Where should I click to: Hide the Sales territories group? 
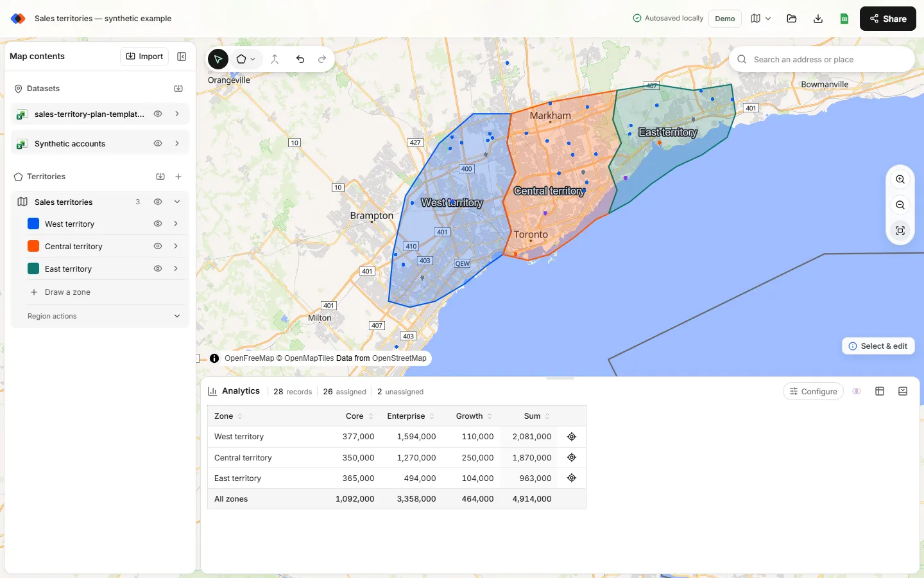158,202
